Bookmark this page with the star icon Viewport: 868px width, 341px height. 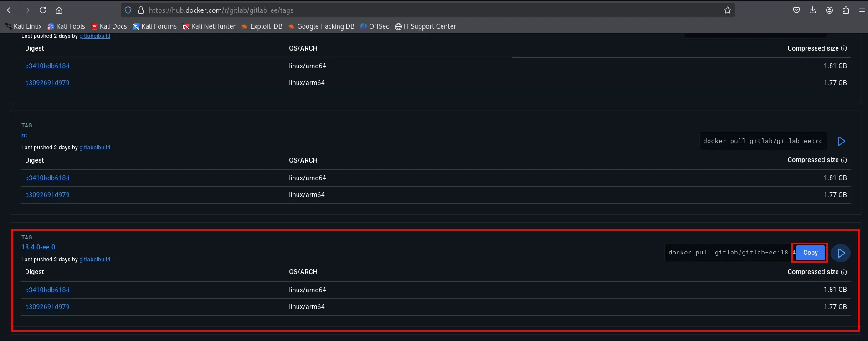[x=728, y=10]
